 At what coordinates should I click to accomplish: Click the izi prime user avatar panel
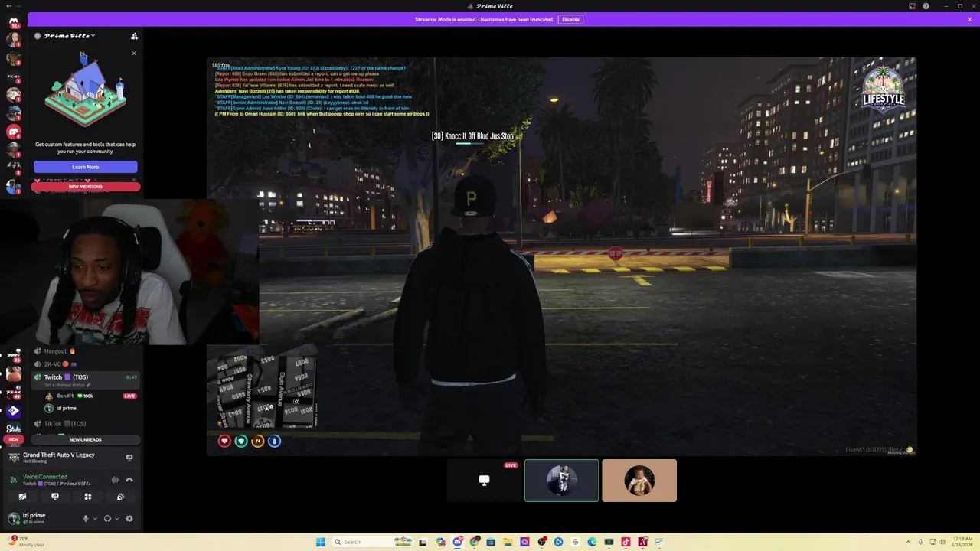pos(34,518)
